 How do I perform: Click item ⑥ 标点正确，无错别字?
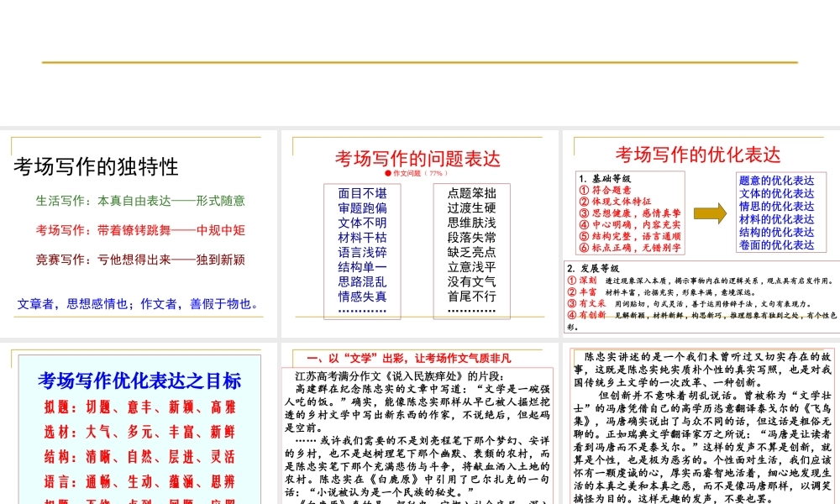[x=630, y=248]
